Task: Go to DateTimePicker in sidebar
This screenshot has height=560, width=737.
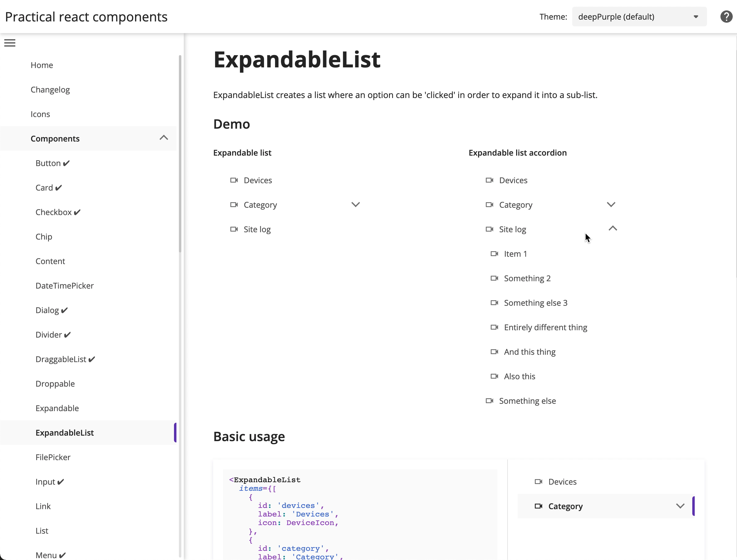Action: pos(64,286)
